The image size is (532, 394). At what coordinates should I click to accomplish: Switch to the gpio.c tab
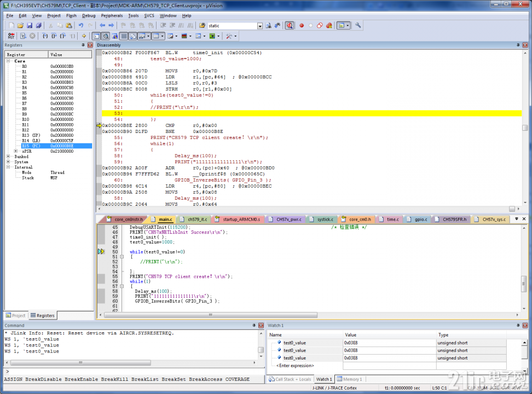pyautogui.click(x=417, y=219)
